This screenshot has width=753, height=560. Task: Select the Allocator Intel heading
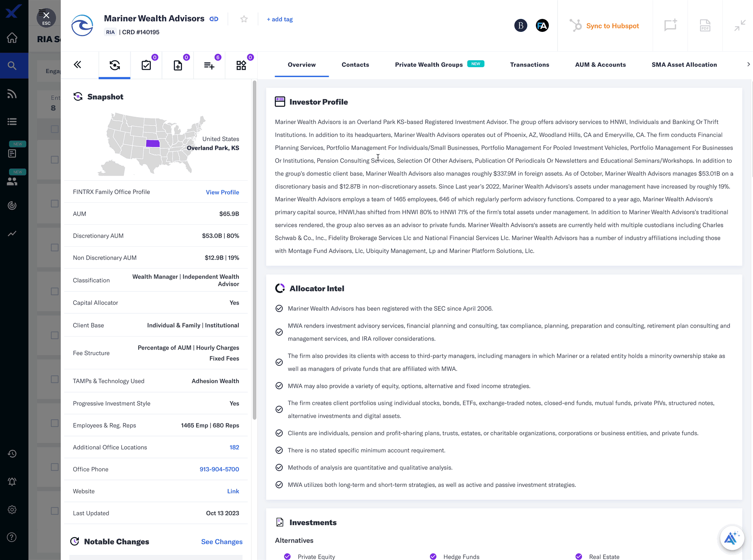click(x=317, y=289)
